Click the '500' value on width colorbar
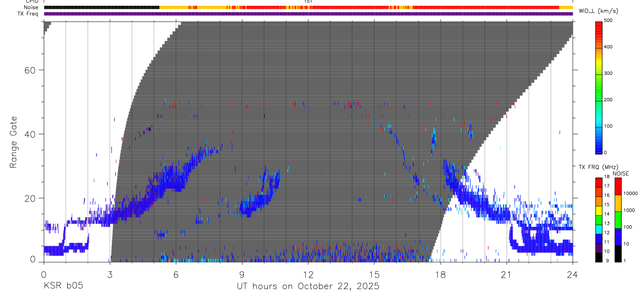644x297 pixels. (x=608, y=20)
